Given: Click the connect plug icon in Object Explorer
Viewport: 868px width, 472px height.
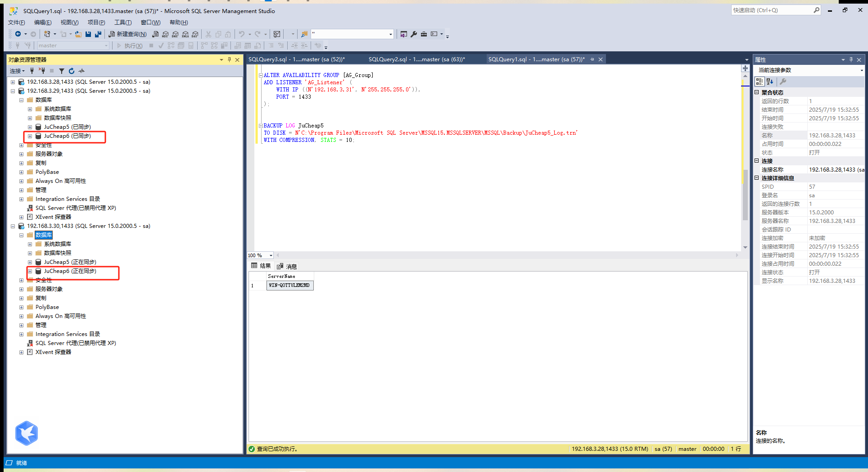Looking at the screenshot, I should coord(32,71).
